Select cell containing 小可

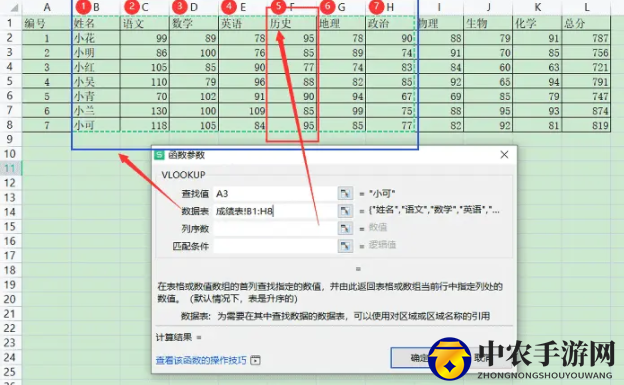[96, 125]
